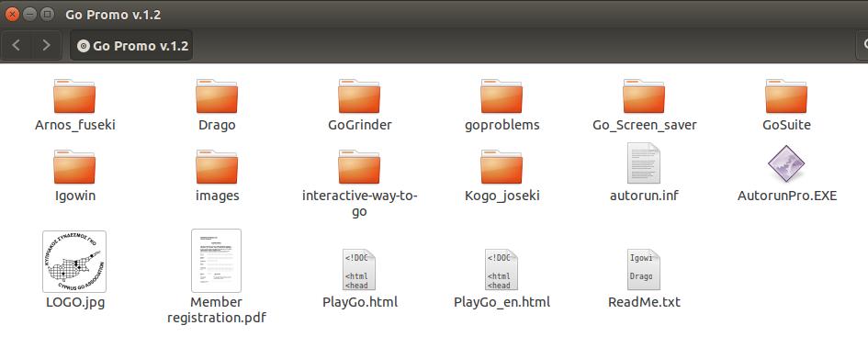
Task: Select the Igowin folder icon
Action: 74,167
